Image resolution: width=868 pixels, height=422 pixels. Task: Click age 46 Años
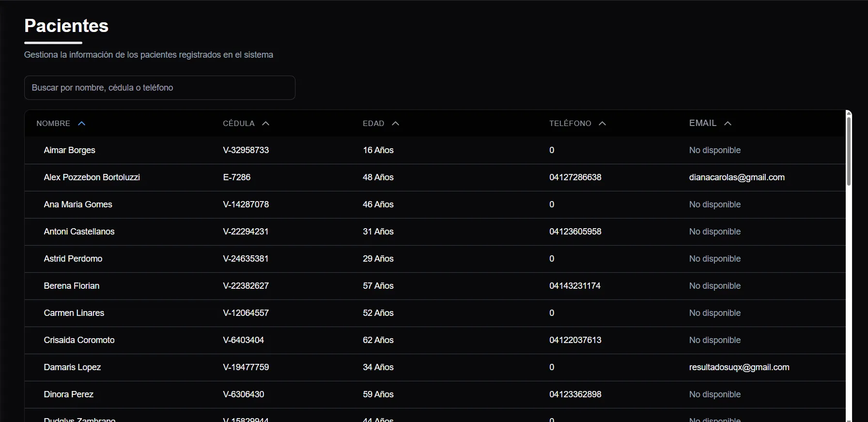point(378,204)
